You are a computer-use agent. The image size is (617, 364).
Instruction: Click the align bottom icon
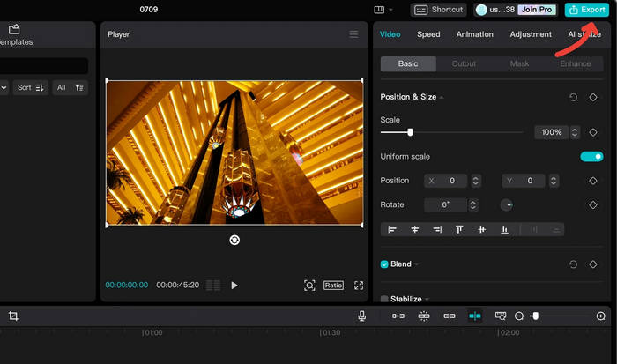coord(504,229)
